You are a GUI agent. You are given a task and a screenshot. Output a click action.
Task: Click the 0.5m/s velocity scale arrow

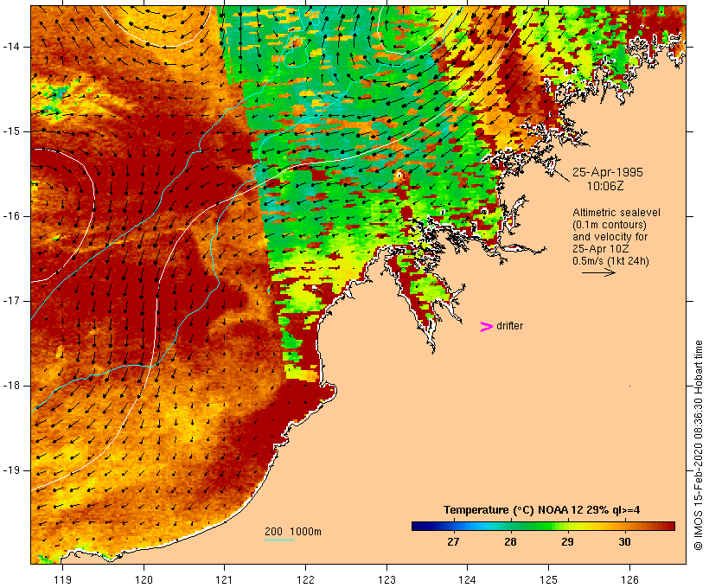click(598, 272)
